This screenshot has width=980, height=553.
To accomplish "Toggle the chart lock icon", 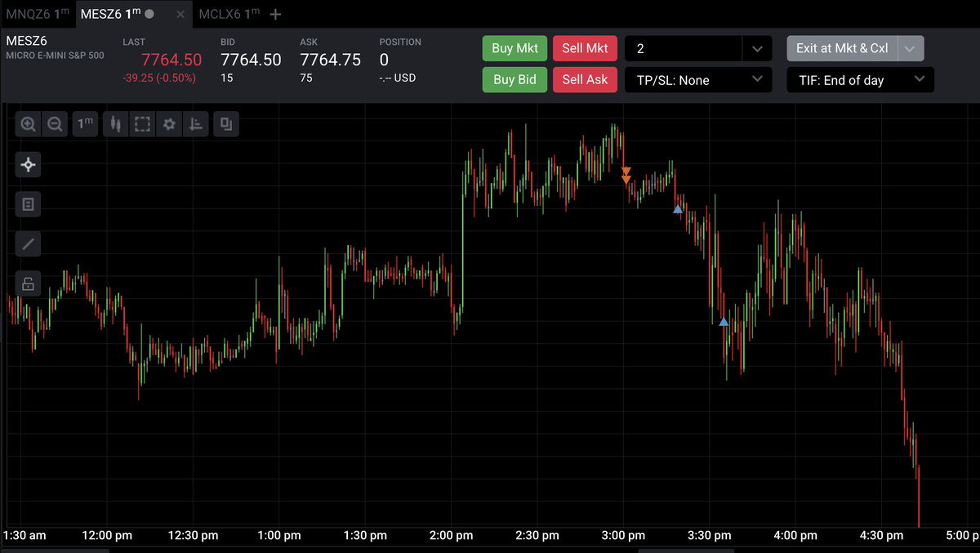I will [28, 283].
